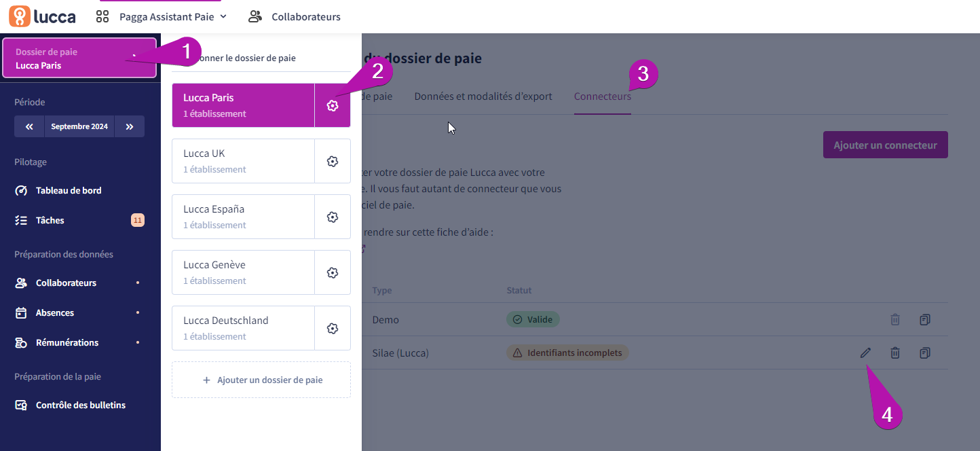Image resolution: width=980 pixels, height=451 pixels.
Task: Open the Dossier de paie Lucca Paris selector
Action: coord(80,58)
